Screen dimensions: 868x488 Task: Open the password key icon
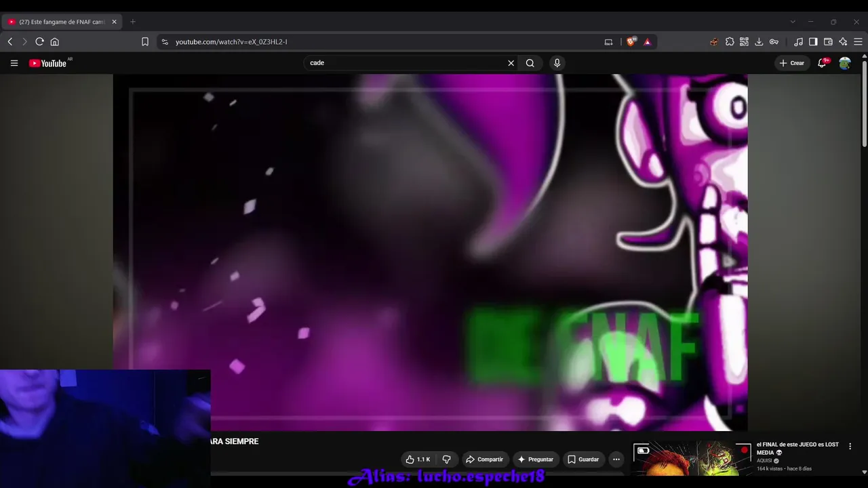tap(774, 42)
